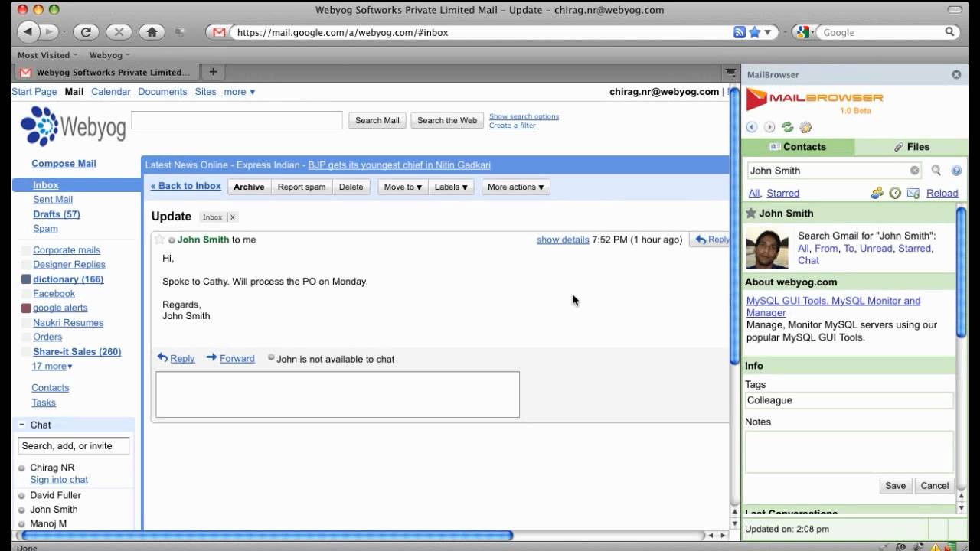Open the search engine selector dropdown
The width and height of the screenshot is (980, 551).
[805, 32]
